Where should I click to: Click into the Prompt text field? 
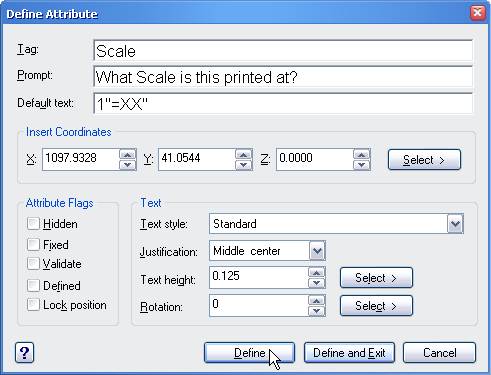point(283,77)
